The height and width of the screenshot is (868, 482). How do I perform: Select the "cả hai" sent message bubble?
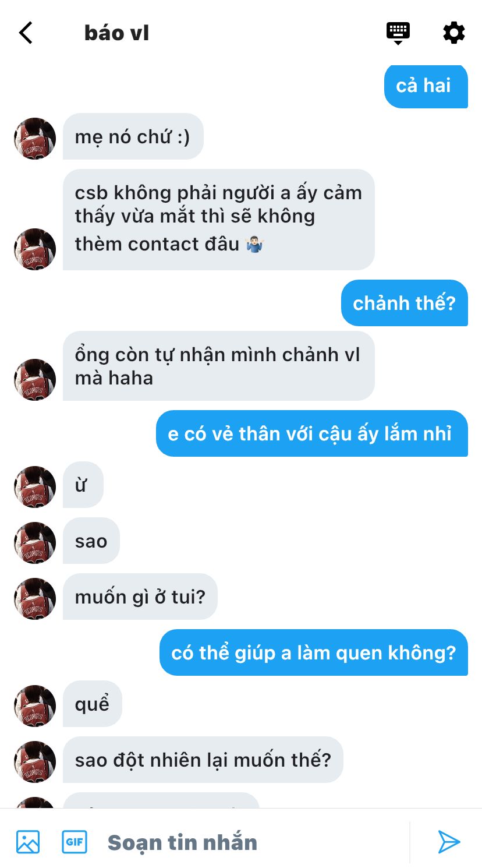click(426, 86)
